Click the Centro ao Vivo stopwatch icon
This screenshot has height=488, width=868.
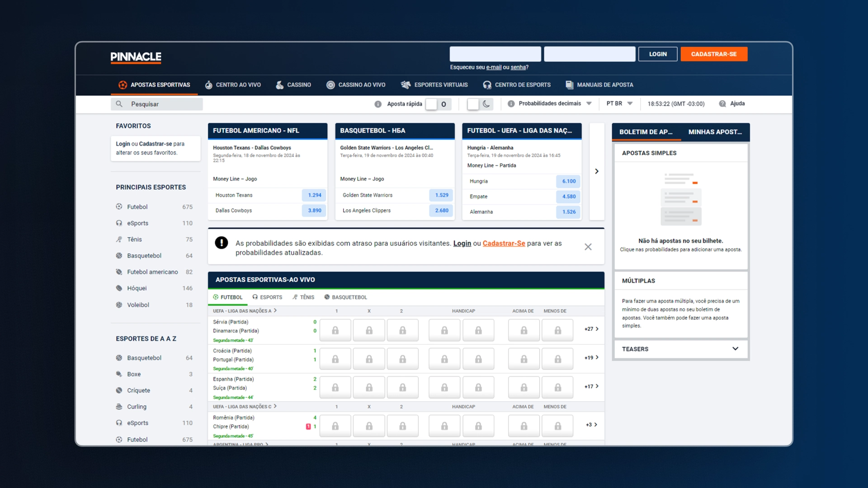[x=208, y=84]
